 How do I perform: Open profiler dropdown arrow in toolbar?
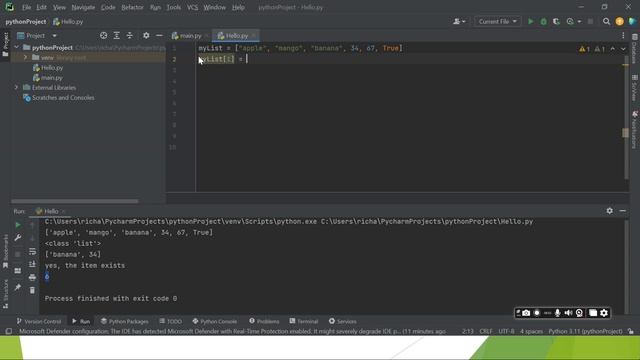(579, 21)
